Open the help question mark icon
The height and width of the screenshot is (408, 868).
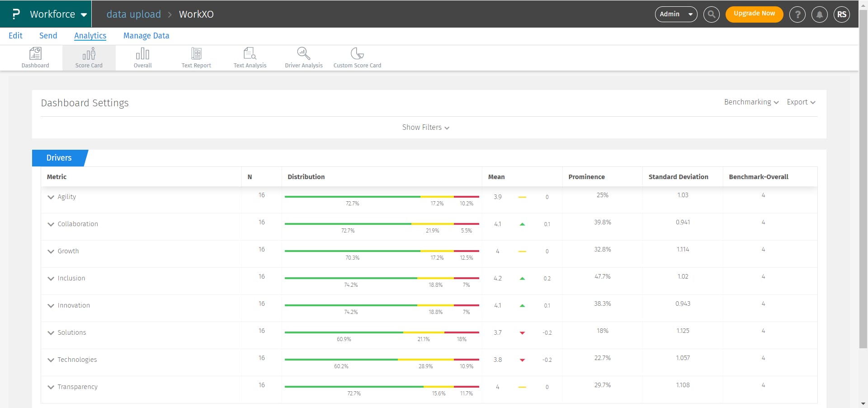pyautogui.click(x=797, y=14)
